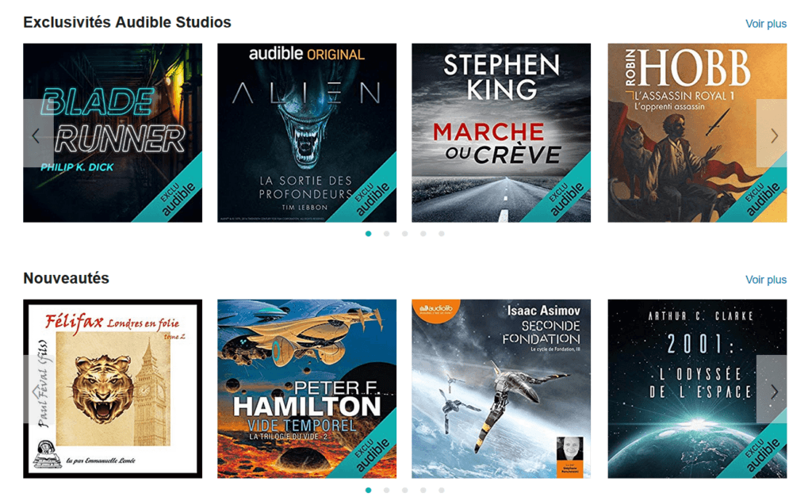Open Voir plus for Exclusivités Audible Studios

[x=766, y=24]
